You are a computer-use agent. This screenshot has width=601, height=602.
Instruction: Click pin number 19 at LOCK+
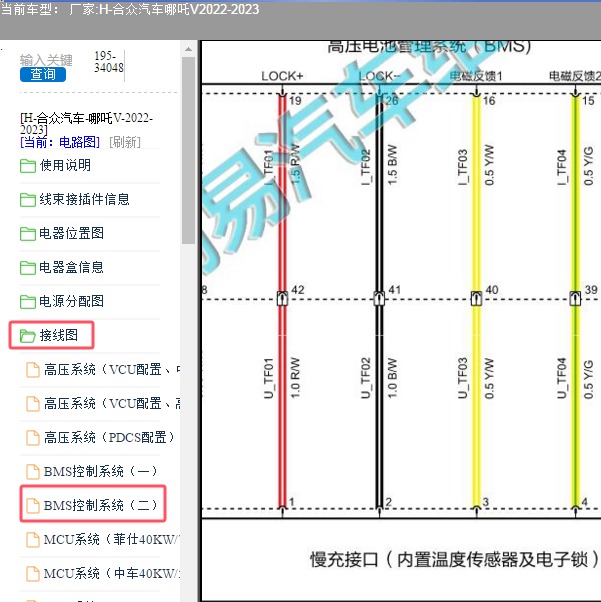tap(295, 101)
